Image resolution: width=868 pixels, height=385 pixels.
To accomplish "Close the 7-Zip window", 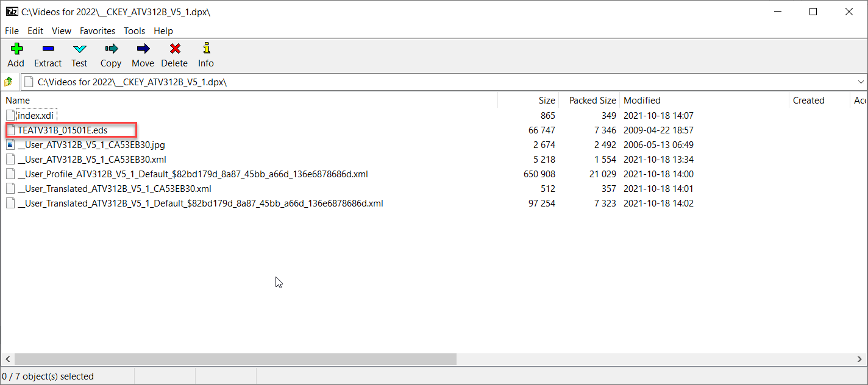I will tap(848, 12).
